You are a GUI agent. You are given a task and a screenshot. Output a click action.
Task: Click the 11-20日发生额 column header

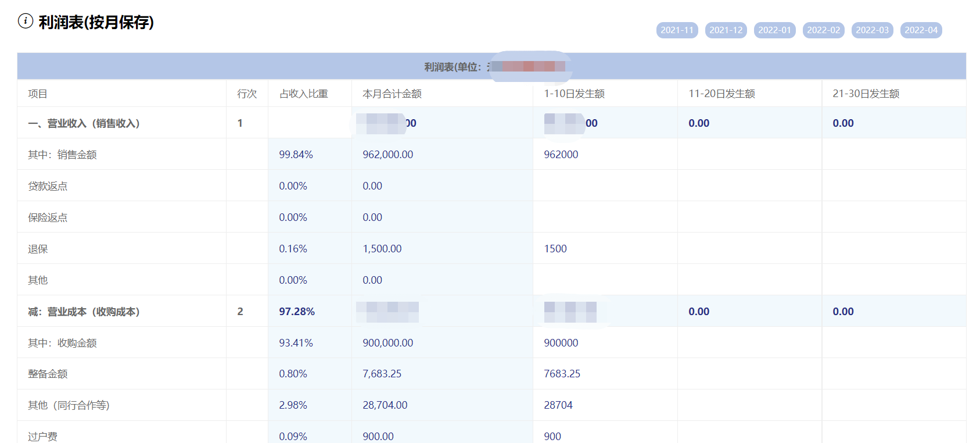click(721, 94)
